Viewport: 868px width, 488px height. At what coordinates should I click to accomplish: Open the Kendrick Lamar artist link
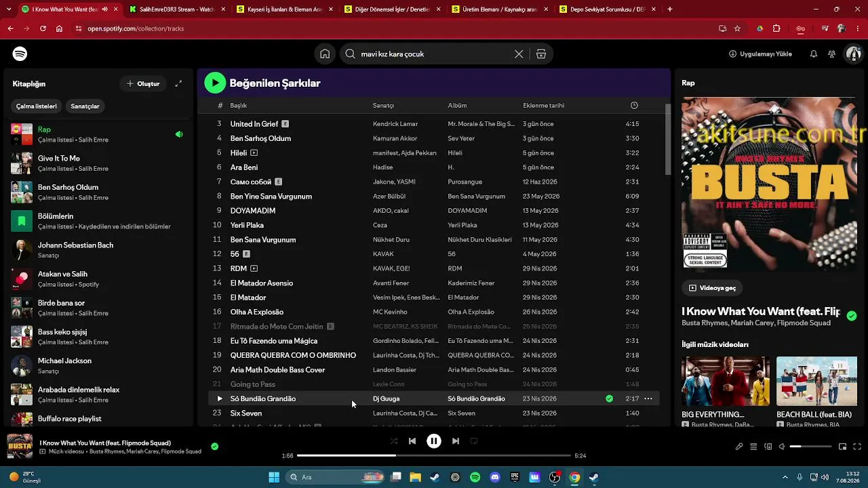[x=395, y=124]
